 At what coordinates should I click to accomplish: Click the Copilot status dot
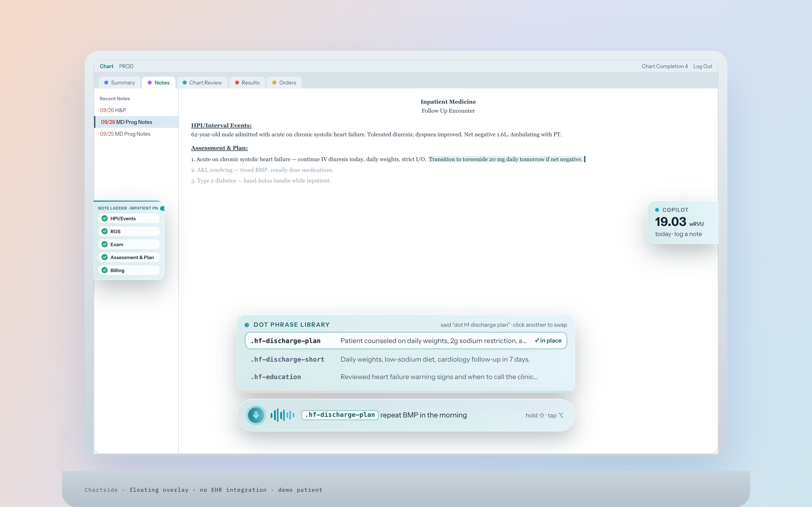tap(657, 210)
